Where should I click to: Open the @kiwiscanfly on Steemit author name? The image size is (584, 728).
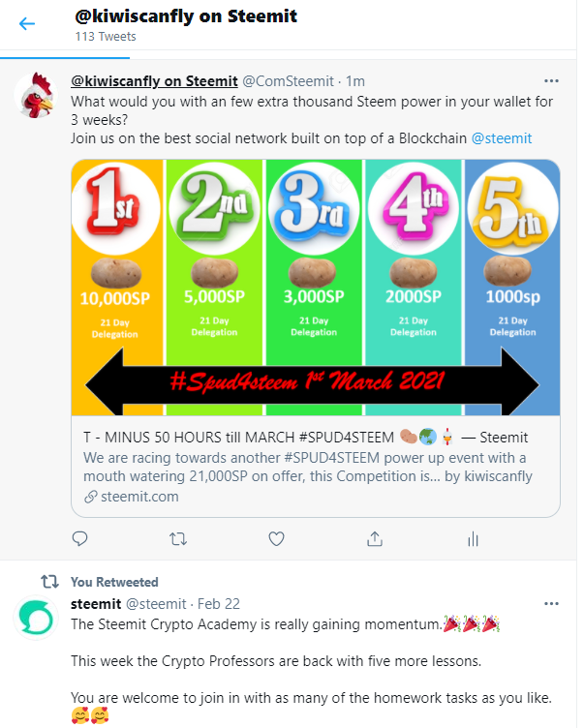(x=154, y=81)
